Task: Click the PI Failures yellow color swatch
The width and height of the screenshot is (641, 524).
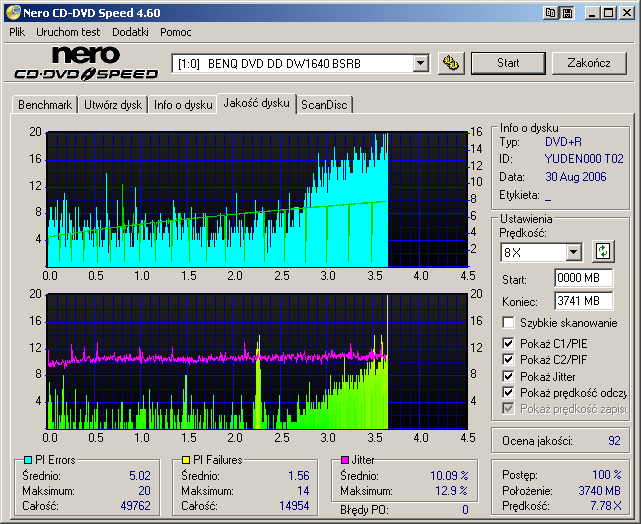Action: (186, 460)
